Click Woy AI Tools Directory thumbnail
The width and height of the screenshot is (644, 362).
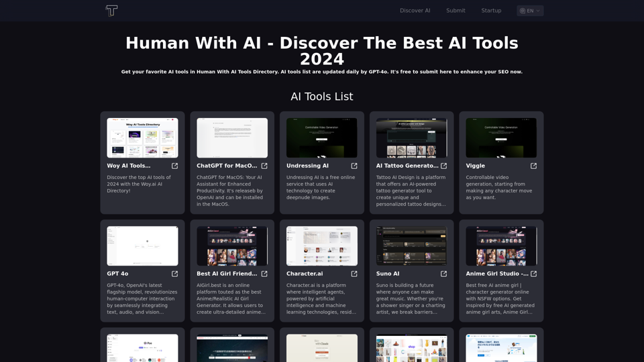pos(142,138)
